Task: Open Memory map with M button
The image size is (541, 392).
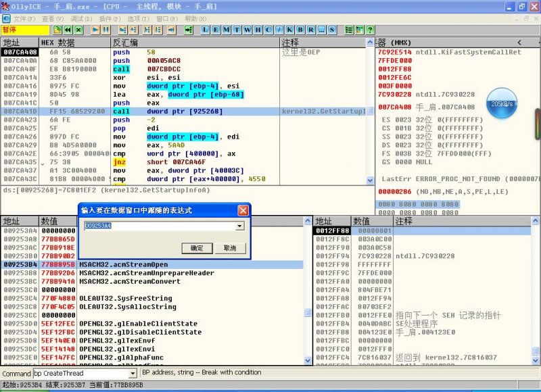Action: click(227, 30)
